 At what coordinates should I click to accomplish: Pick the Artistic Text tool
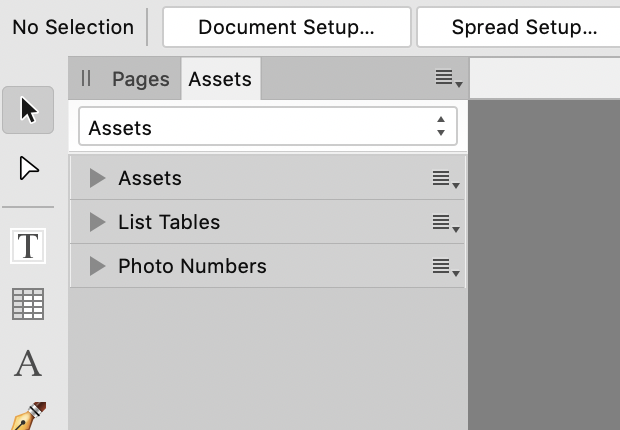[x=28, y=363]
